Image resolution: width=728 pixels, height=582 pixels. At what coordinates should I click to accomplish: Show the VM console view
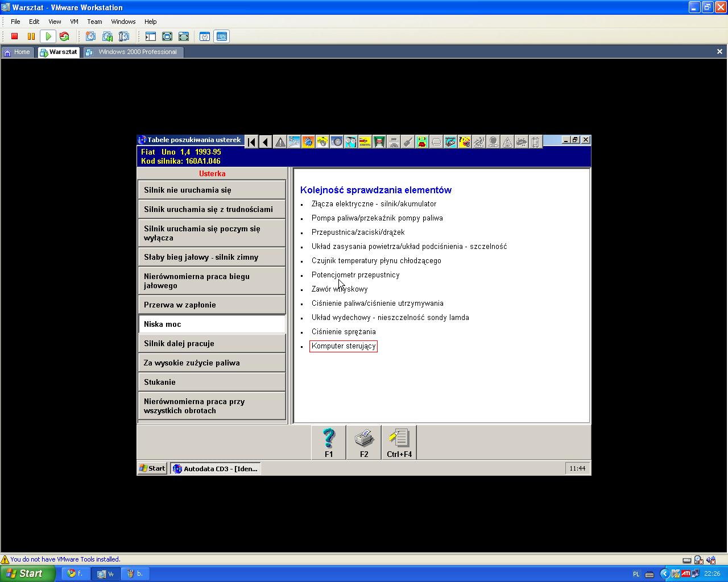click(x=222, y=36)
